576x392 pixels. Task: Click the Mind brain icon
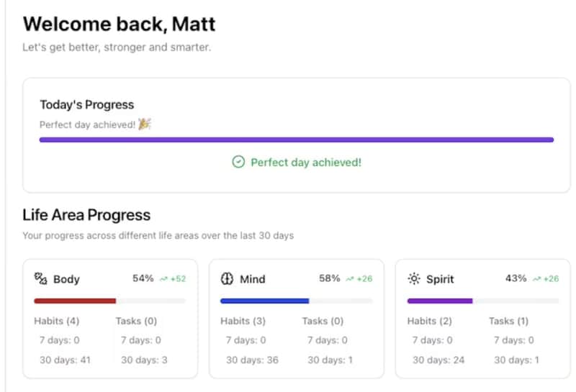[227, 279]
